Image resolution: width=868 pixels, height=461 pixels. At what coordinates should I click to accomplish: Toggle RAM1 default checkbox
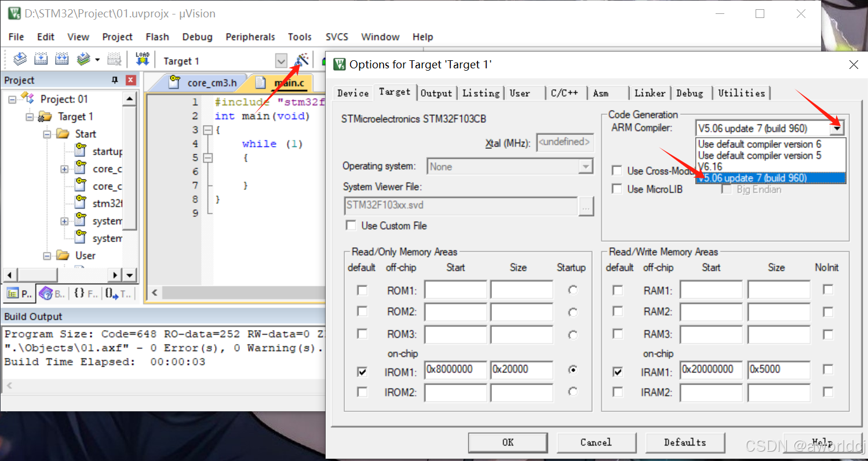click(x=618, y=290)
